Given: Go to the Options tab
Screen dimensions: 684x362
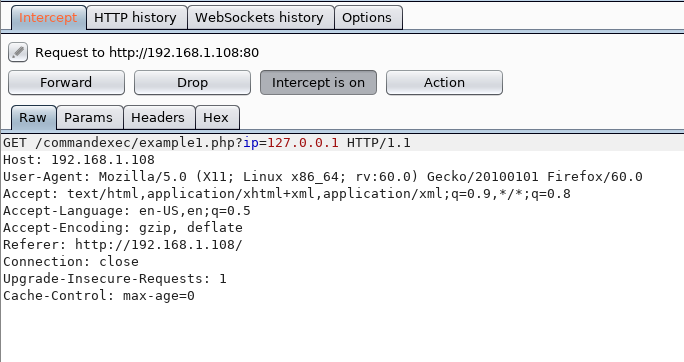Looking at the screenshot, I should click(x=368, y=18).
